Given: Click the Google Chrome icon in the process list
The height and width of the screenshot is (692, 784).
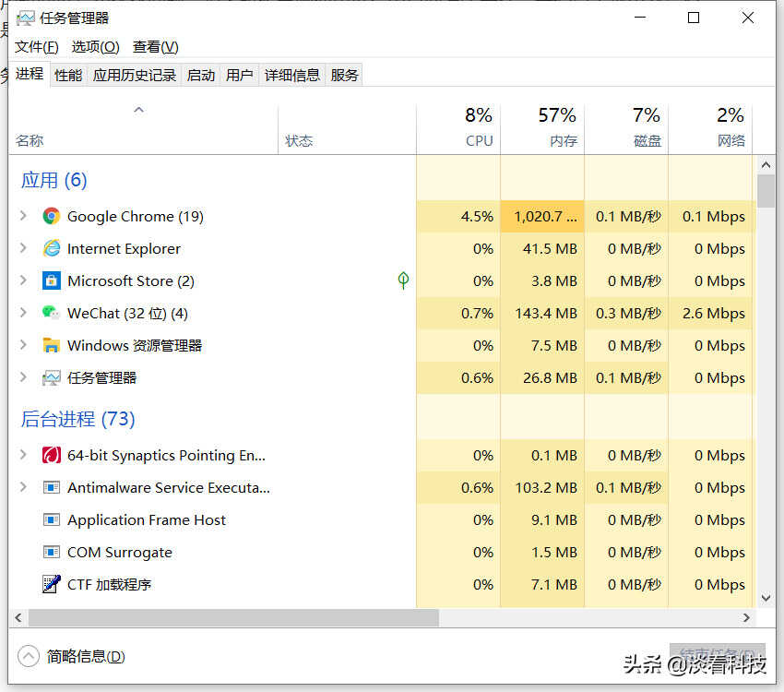Looking at the screenshot, I should point(52,217).
